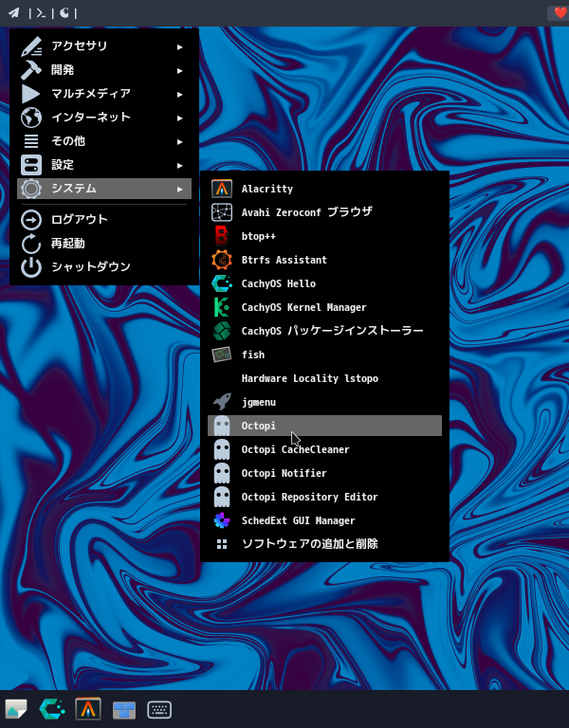Launch 'btop++' from the list

click(258, 236)
